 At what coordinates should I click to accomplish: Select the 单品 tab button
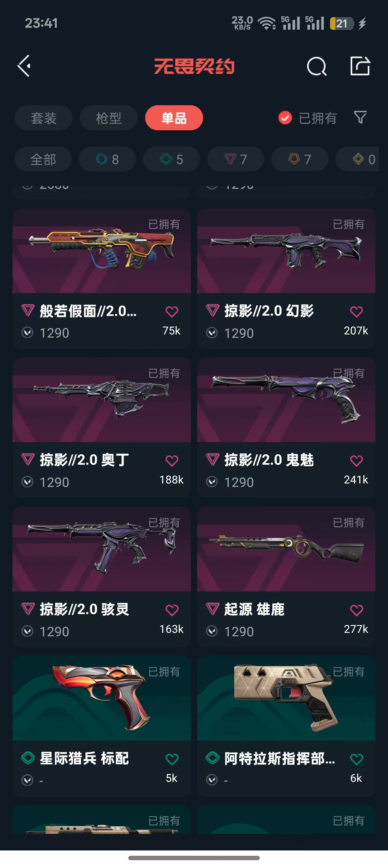(x=174, y=118)
